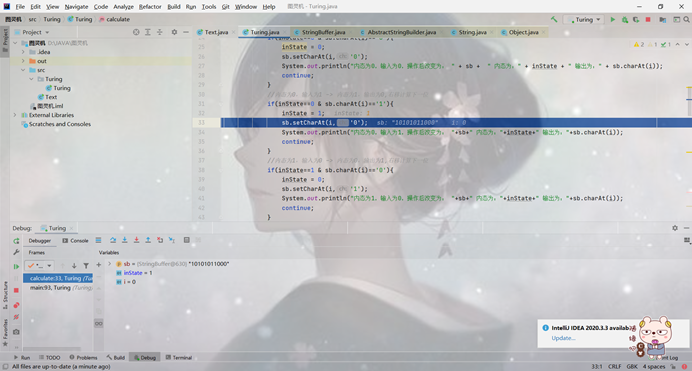Expand the out folder

point(23,61)
